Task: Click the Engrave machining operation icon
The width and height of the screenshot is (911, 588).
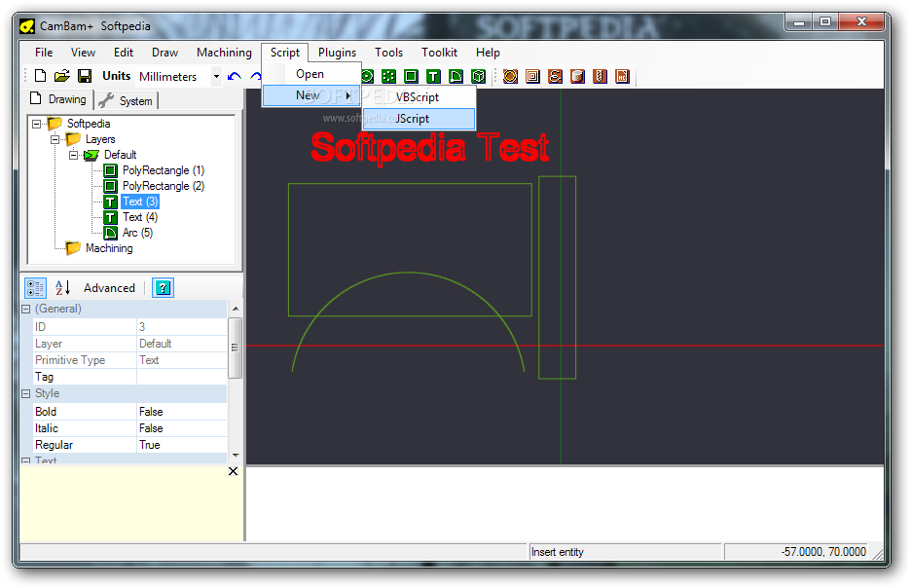Action: pyautogui.click(x=556, y=76)
